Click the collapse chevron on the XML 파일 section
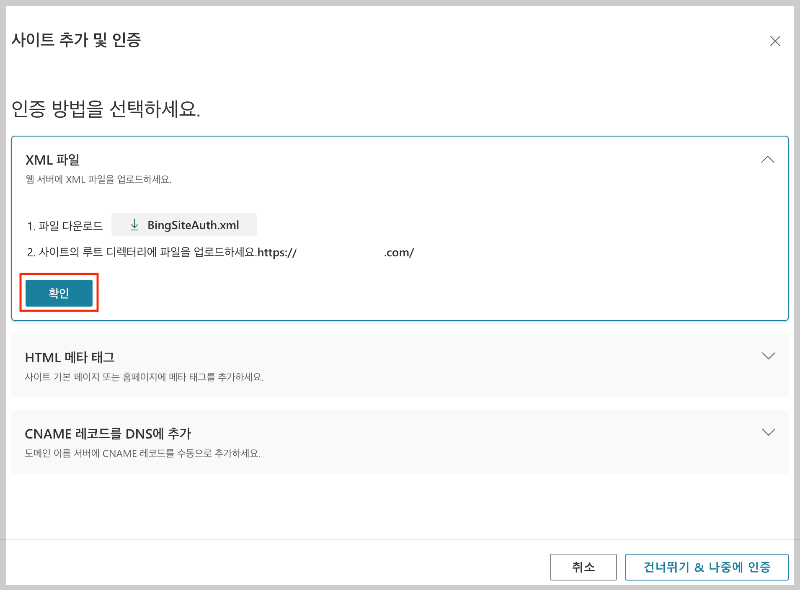The width and height of the screenshot is (800, 590). click(768, 159)
